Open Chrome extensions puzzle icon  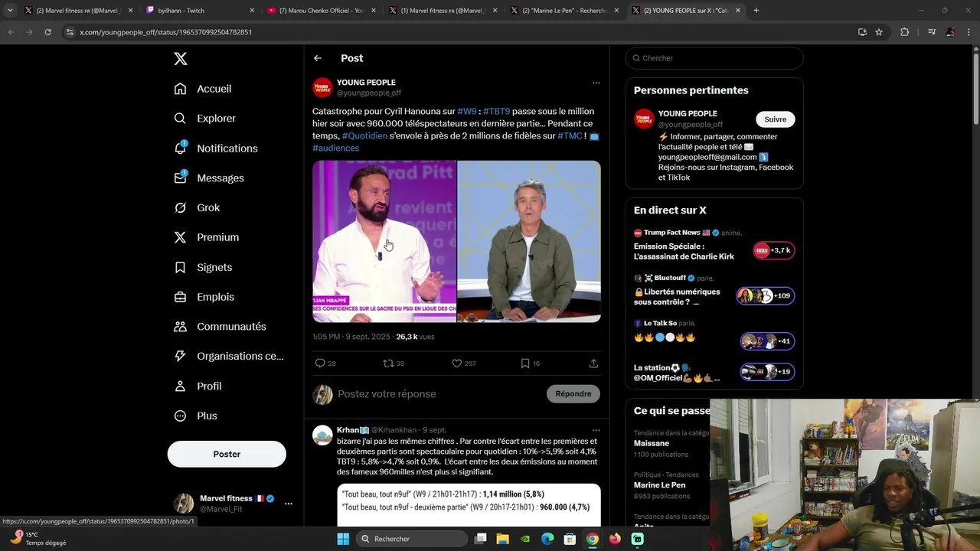tap(905, 32)
